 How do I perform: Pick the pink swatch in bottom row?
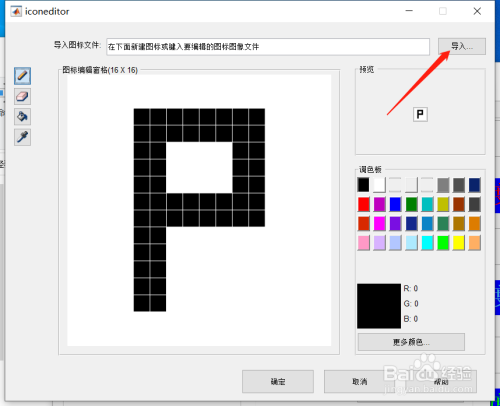tap(363, 243)
